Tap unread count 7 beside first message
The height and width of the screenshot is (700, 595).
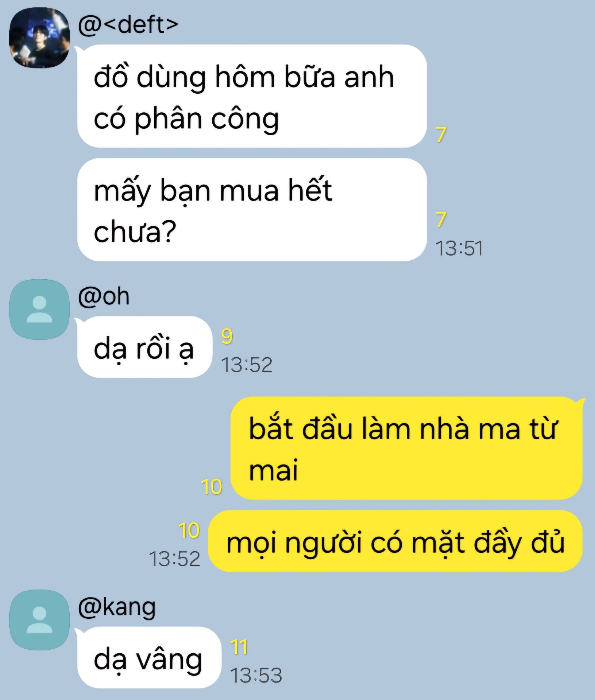tap(441, 135)
